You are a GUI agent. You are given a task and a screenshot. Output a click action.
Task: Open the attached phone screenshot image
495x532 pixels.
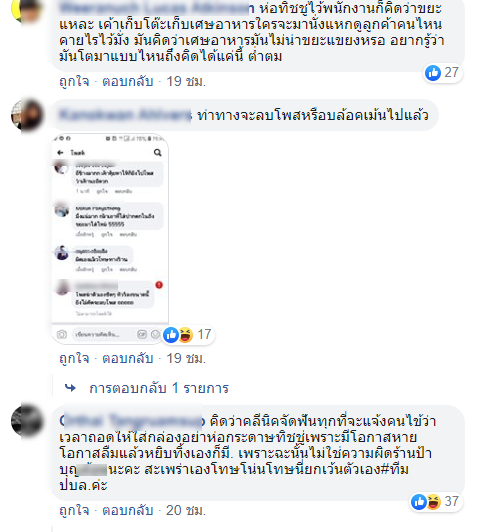(110, 239)
